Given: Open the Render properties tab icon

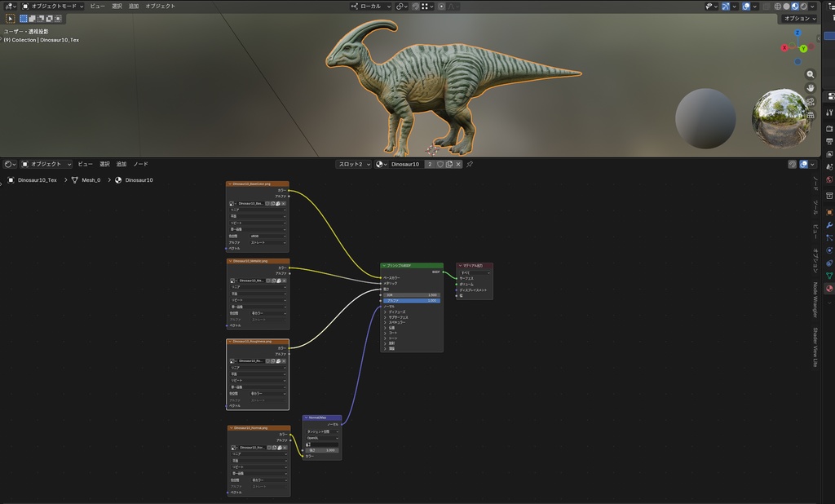Looking at the screenshot, I should point(829,128).
